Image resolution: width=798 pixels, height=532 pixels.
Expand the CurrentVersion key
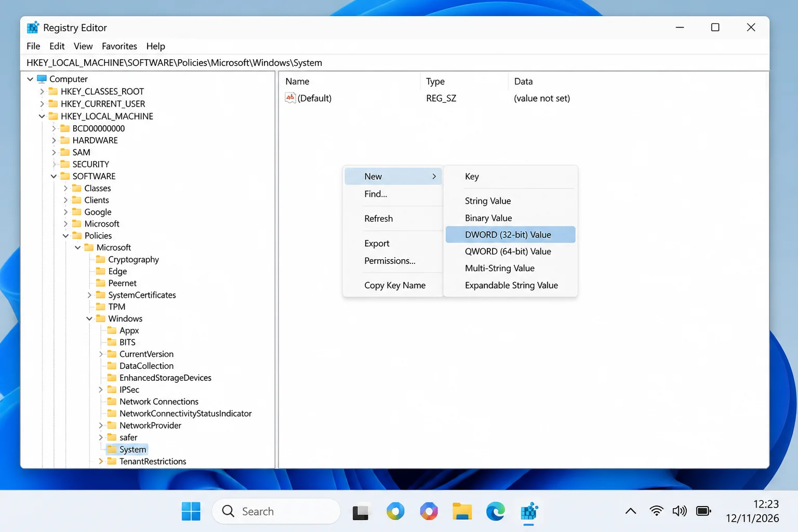(x=101, y=354)
